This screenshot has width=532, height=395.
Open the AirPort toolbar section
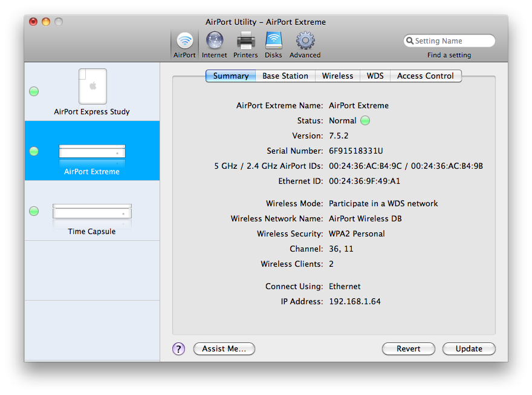click(184, 45)
